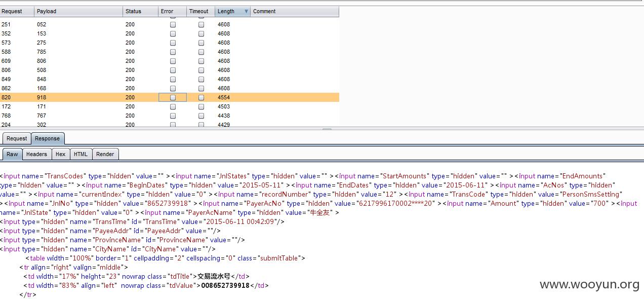Click payload 918 in the highlighted row
Viewport: 644px width, 299px height.
coord(42,97)
